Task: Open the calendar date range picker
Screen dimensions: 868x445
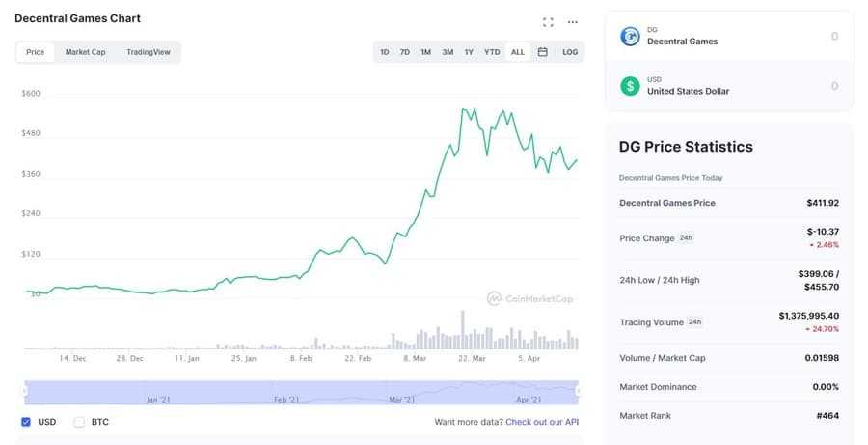Action: 542,52
